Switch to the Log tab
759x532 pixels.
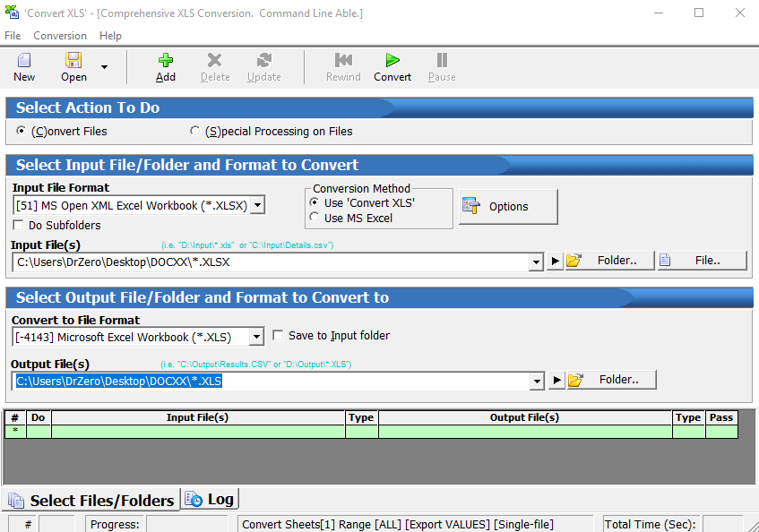click(x=210, y=499)
